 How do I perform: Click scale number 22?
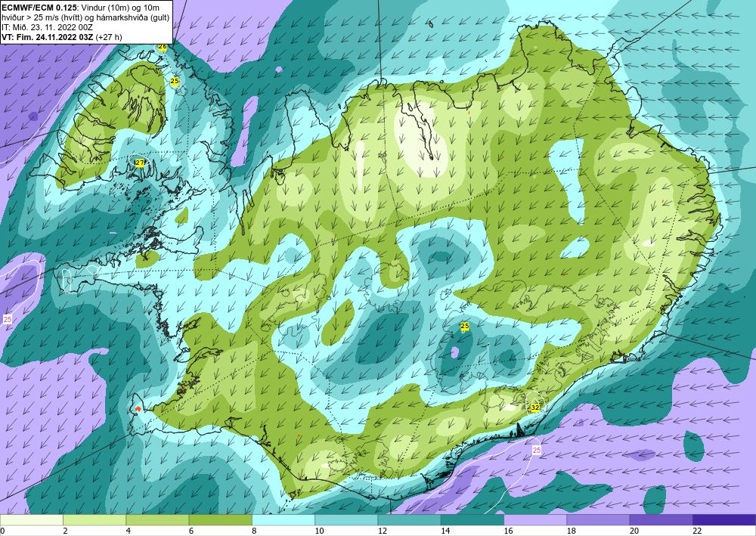(x=697, y=531)
